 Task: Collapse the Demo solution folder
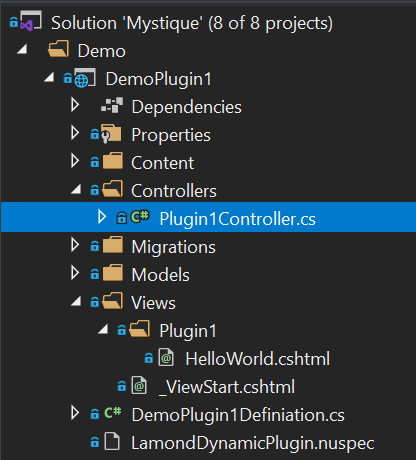(x=22, y=50)
